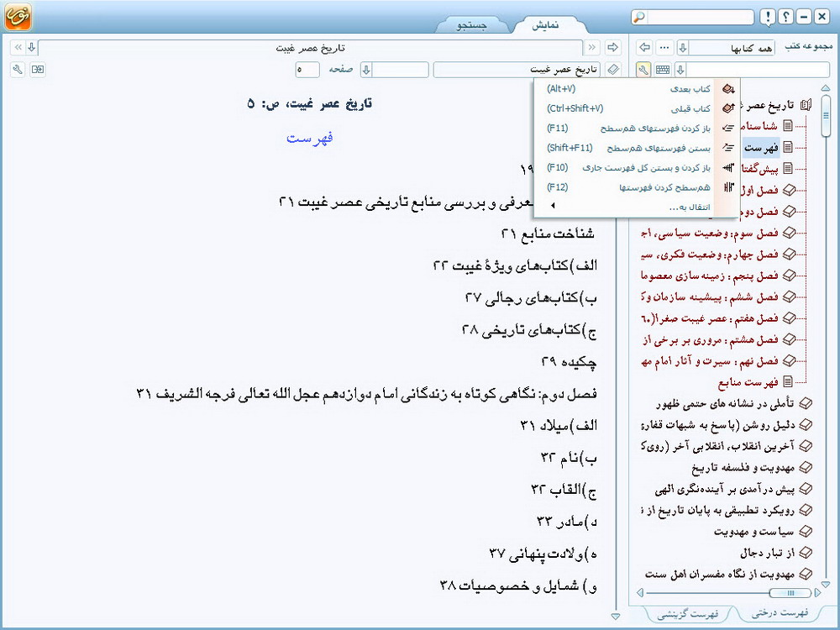The width and height of the screenshot is (840, 630).
Task: Open the book پیش درآمدی بر آینده‌نگری الهی
Action: click(x=725, y=489)
